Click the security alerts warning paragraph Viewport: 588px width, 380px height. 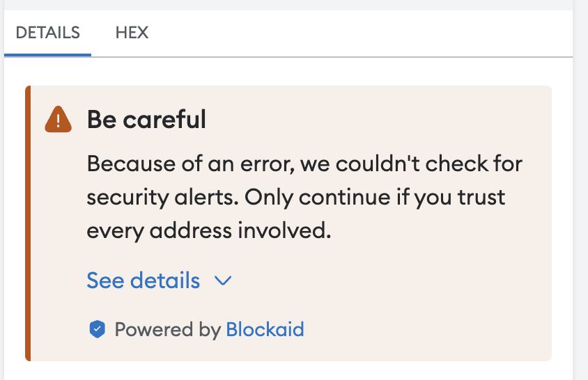point(304,197)
